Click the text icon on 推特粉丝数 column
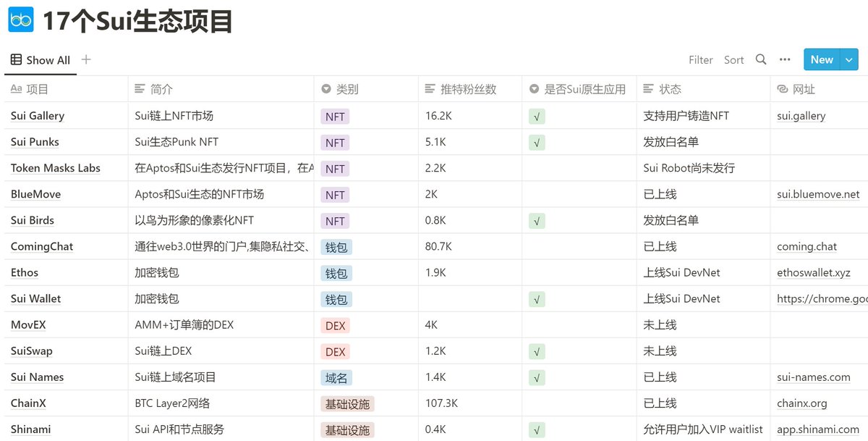The width and height of the screenshot is (868, 441). click(430, 89)
